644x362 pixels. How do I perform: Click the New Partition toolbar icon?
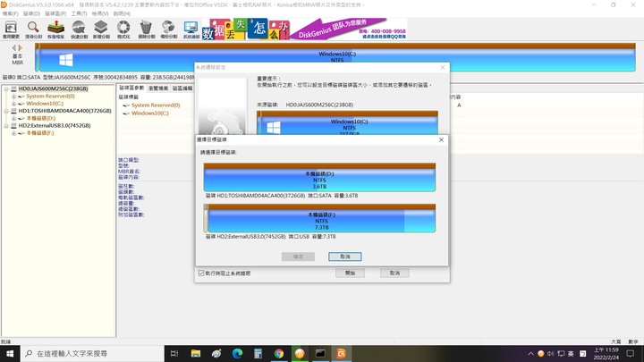coord(101,29)
